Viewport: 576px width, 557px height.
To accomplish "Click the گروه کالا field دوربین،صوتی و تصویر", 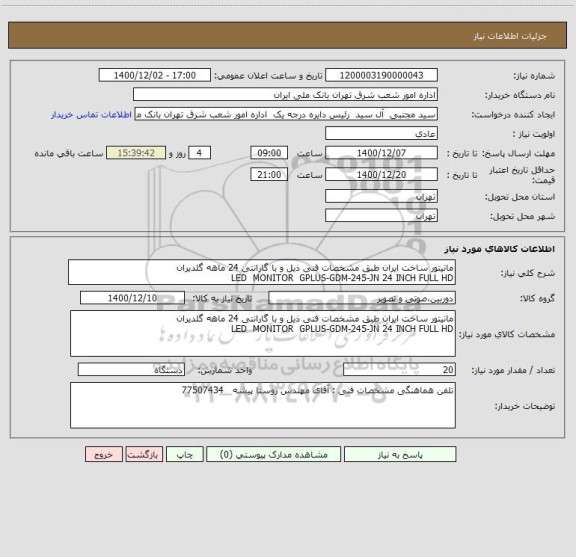I will (x=362, y=298).
